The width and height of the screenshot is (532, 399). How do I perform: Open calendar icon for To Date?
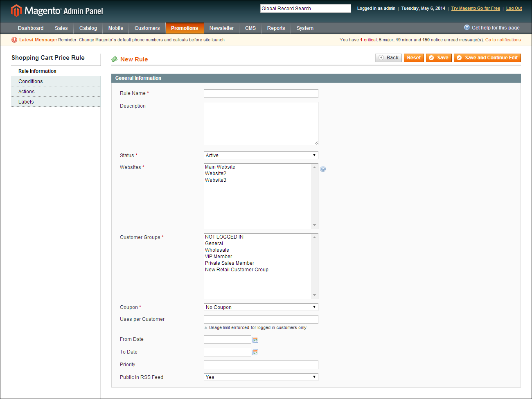pyautogui.click(x=255, y=352)
